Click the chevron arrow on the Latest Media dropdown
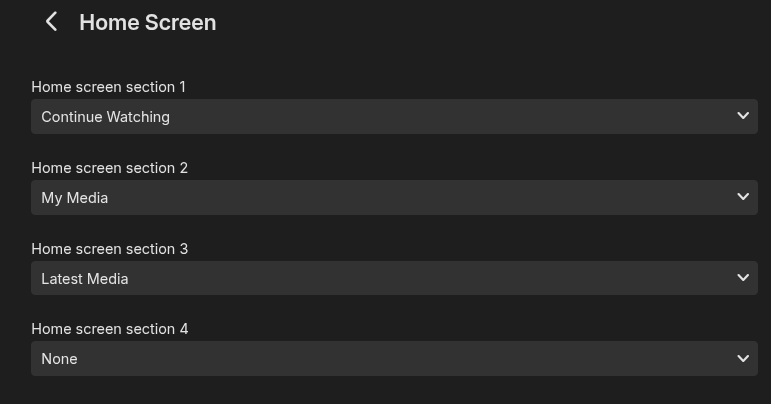Viewport: 771px width, 404px height. [x=742, y=278]
